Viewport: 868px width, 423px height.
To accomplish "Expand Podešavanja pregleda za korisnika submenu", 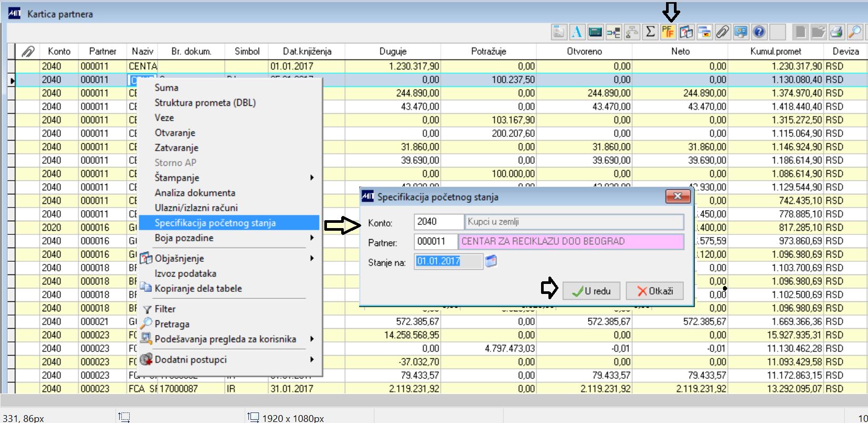I will click(312, 339).
